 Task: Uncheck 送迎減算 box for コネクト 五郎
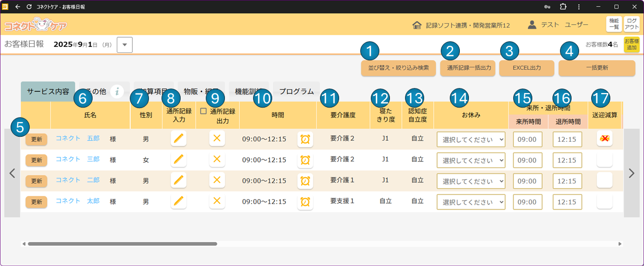coord(604,139)
